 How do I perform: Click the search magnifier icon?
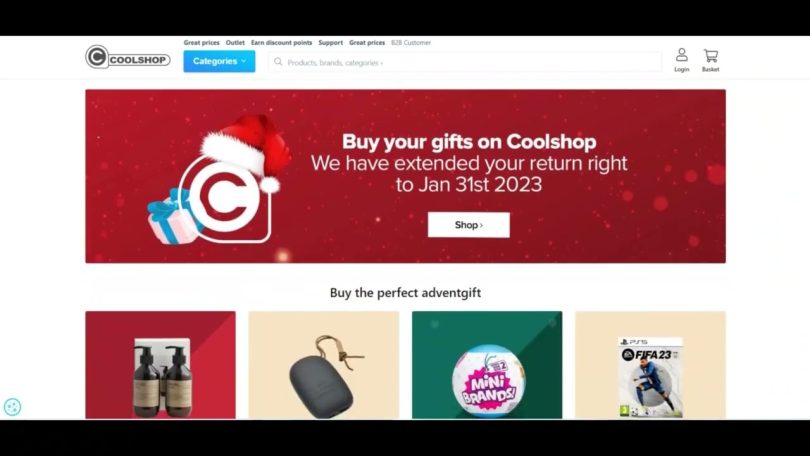click(278, 62)
